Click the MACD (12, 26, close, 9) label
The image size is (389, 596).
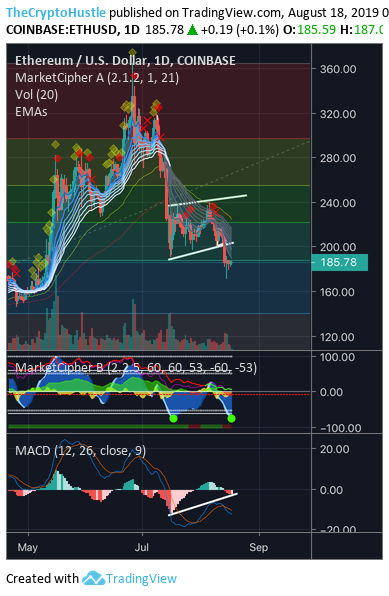tap(80, 451)
